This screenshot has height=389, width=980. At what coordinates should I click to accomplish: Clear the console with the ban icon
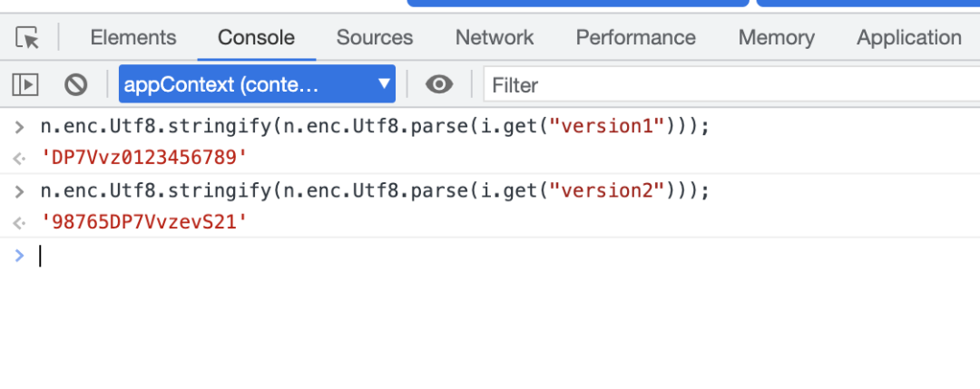pyautogui.click(x=76, y=85)
